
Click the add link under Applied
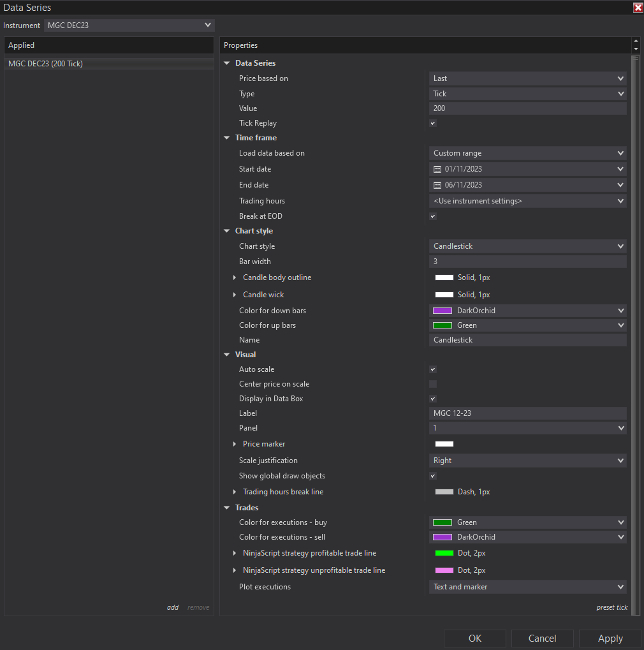(x=173, y=607)
